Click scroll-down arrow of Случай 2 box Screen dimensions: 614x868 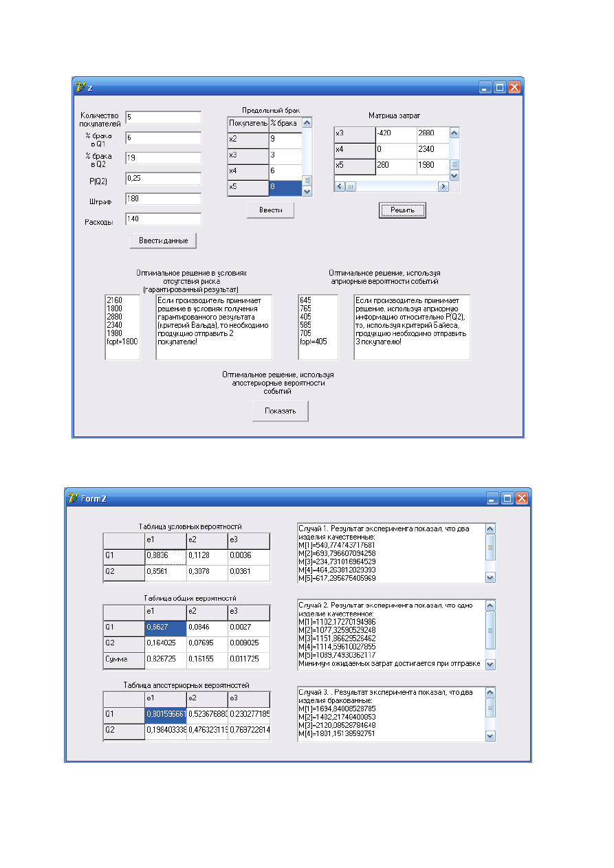click(x=490, y=664)
